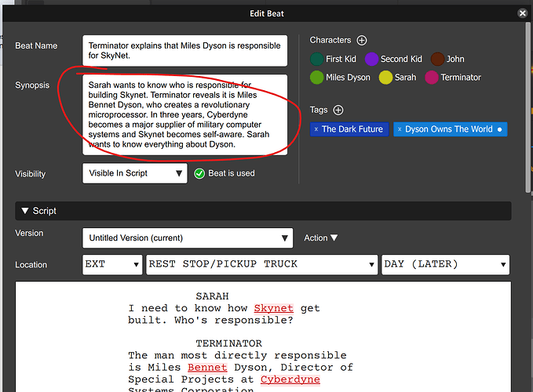Screen dimensions: 533x392
Task: Click the green Beat is used checkmark
Action: click(199, 173)
